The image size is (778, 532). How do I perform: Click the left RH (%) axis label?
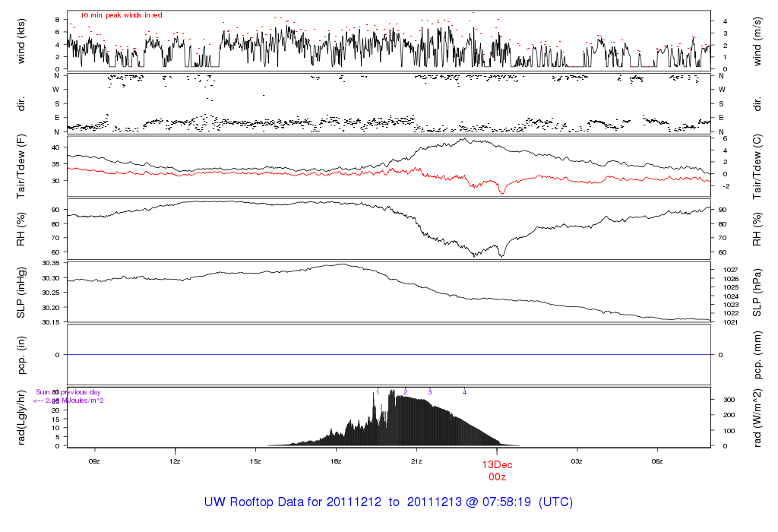[x=21, y=228]
